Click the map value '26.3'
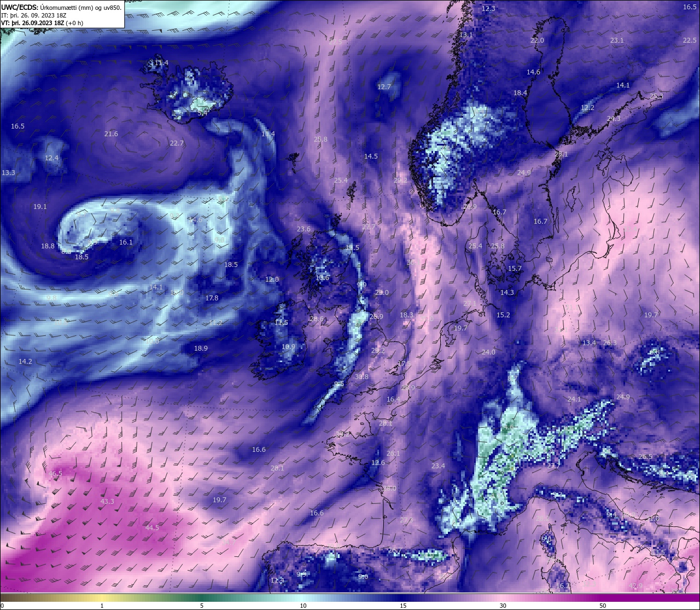Screen dimensions: 700x610 609,342
